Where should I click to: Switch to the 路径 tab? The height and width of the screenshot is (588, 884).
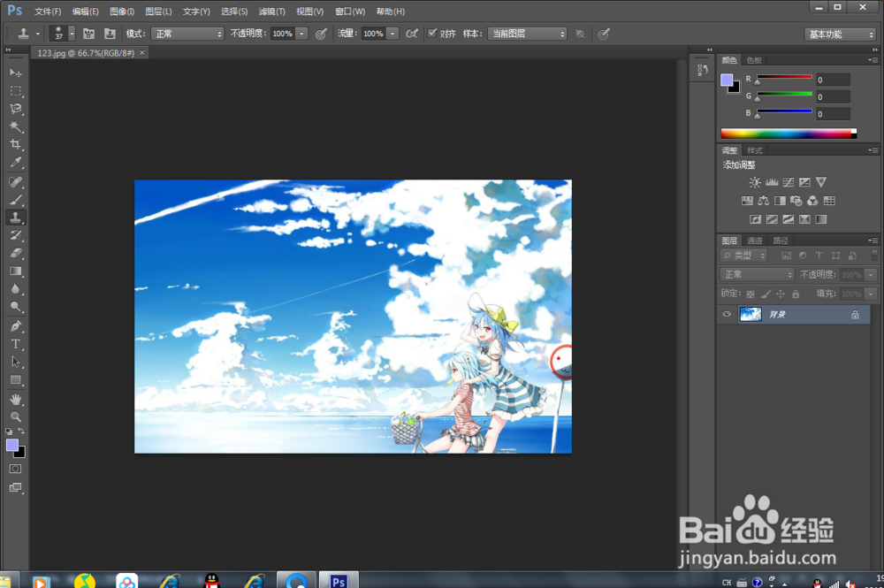coord(781,241)
